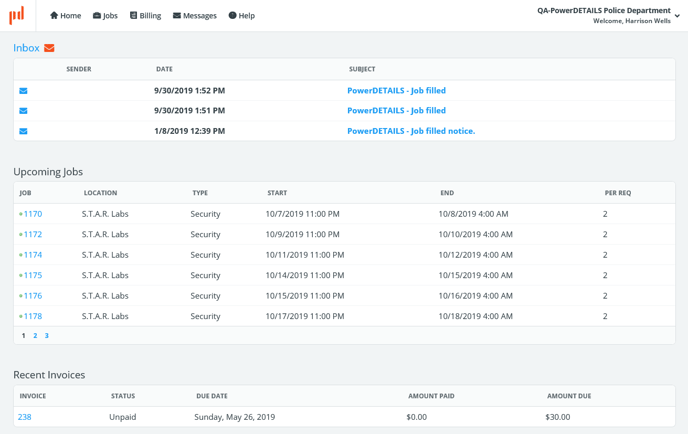Viewport: 688px width, 434px height.
Task: Select job +1178 link
Action: [31, 316]
